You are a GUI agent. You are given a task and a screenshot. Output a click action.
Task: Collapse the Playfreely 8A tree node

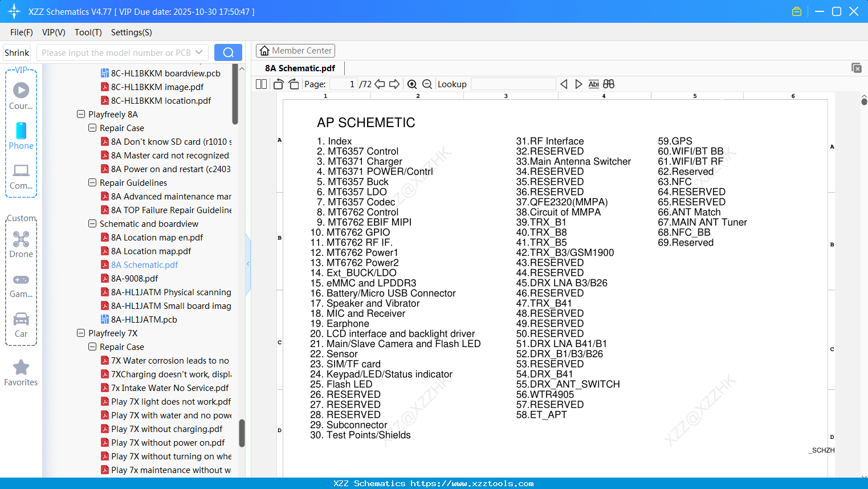click(81, 114)
